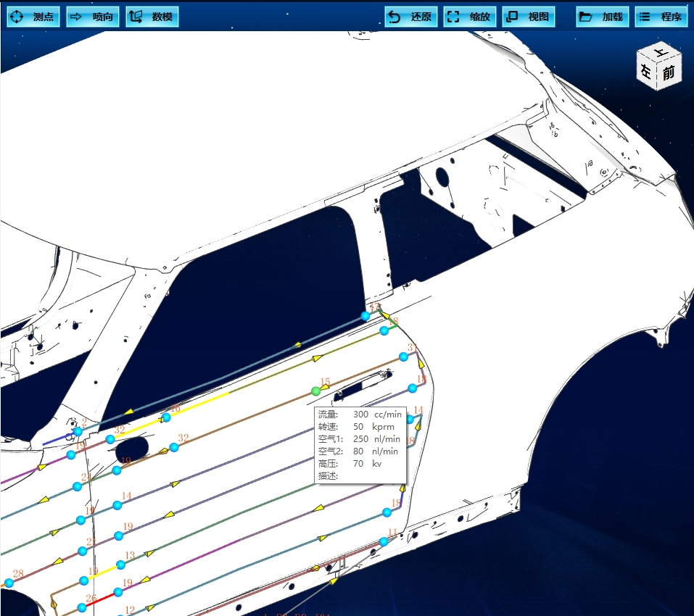The image size is (694, 616).
Task: Select the green highlighted path point 15
Action: click(315, 391)
